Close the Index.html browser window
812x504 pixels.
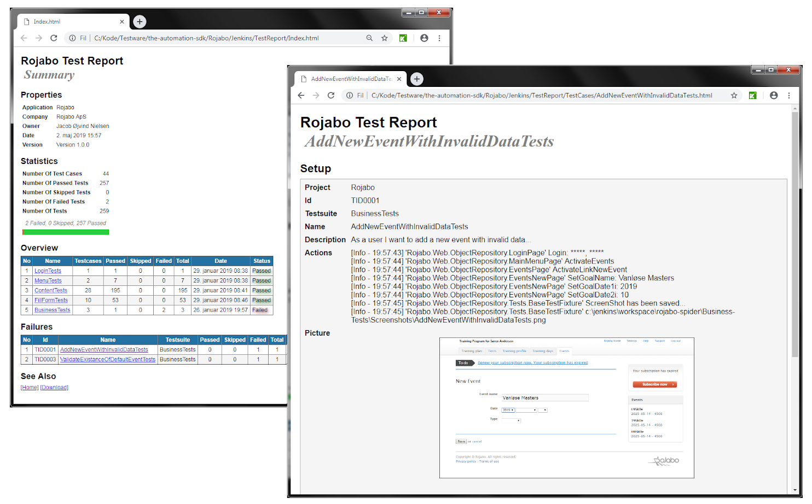click(x=439, y=13)
